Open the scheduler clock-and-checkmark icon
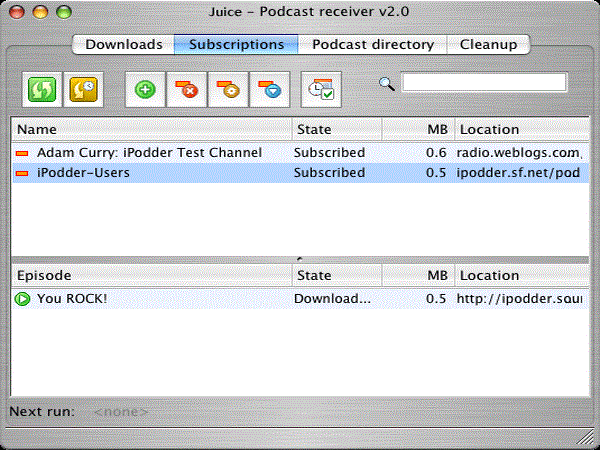600x450 pixels. tap(322, 89)
